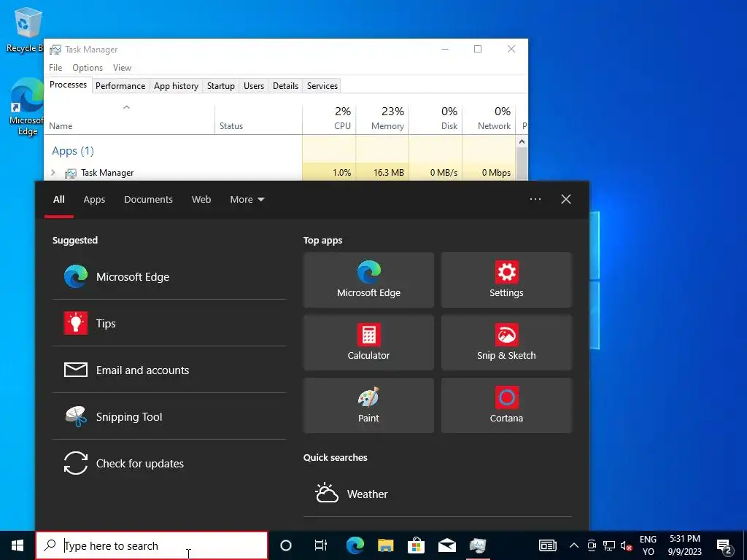Open Task View on the taskbar

[x=321, y=545]
